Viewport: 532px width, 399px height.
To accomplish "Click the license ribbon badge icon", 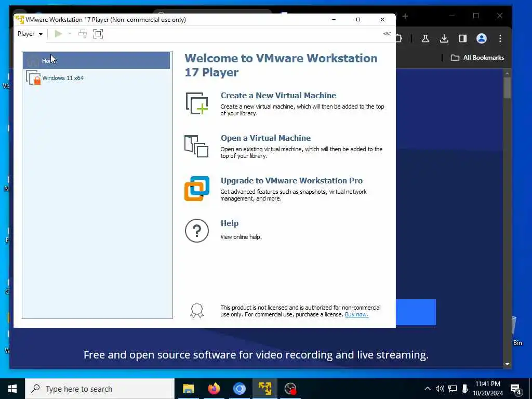I will [197, 311].
